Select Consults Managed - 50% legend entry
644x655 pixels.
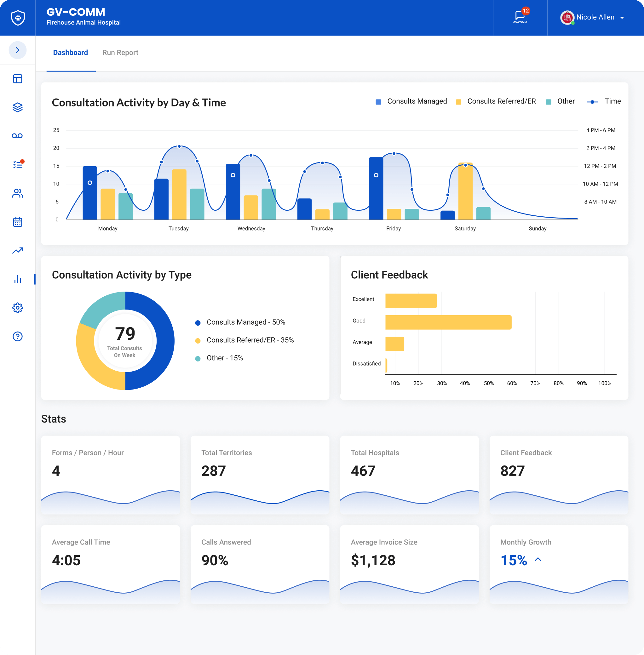[240, 322]
